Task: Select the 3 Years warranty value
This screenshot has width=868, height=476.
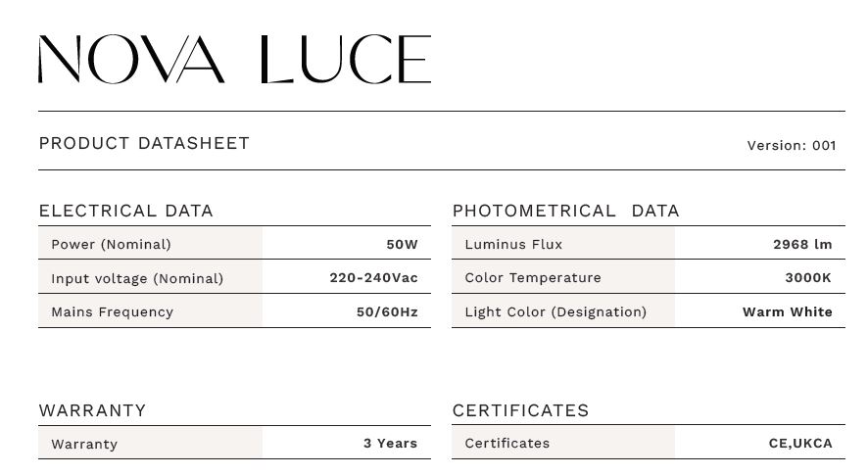Action: tap(390, 443)
